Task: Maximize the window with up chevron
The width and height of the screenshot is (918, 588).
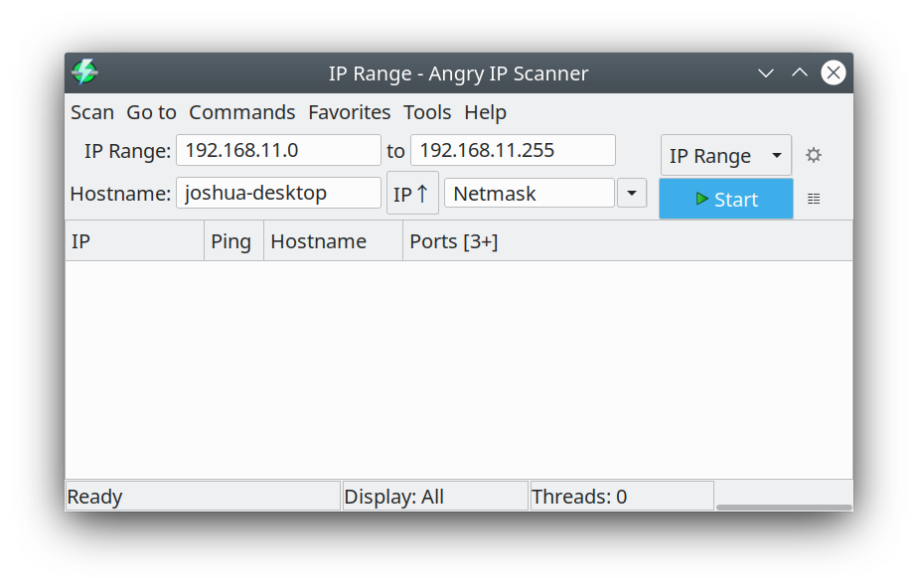Action: pyautogui.click(x=800, y=73)
